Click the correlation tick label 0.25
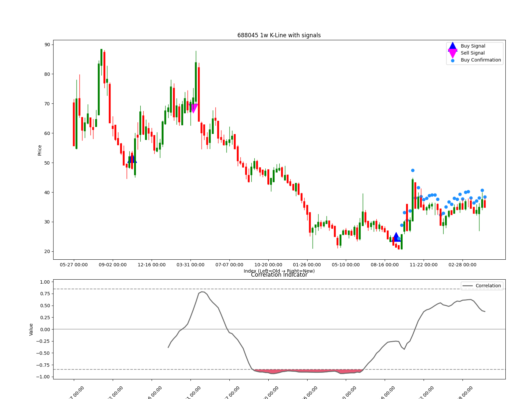This screenshot has width=532, height=399. pos(45,318)
